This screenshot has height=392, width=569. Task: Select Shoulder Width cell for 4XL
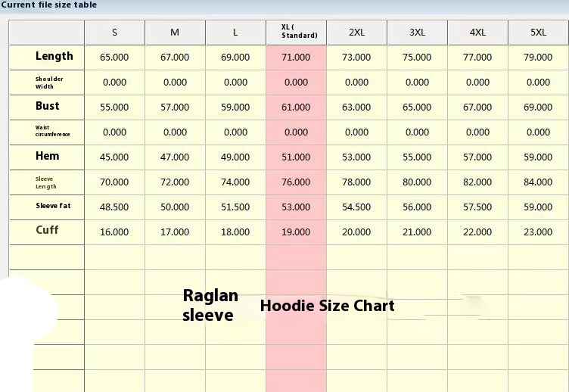point(477,82)
